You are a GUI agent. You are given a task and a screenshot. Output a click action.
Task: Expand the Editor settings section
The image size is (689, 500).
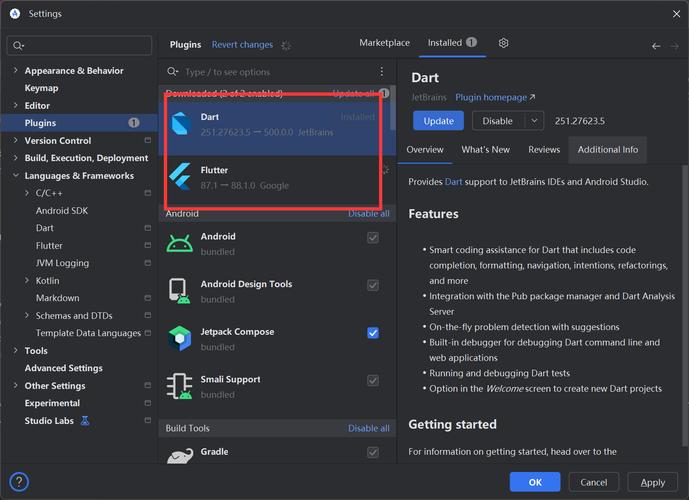point(16,105)
